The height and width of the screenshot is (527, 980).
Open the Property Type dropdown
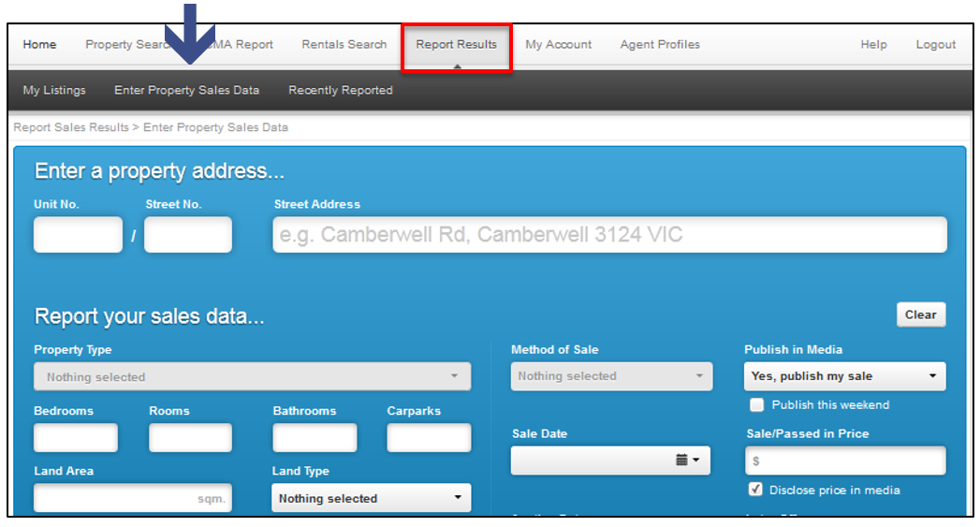[x=252, y=377]
